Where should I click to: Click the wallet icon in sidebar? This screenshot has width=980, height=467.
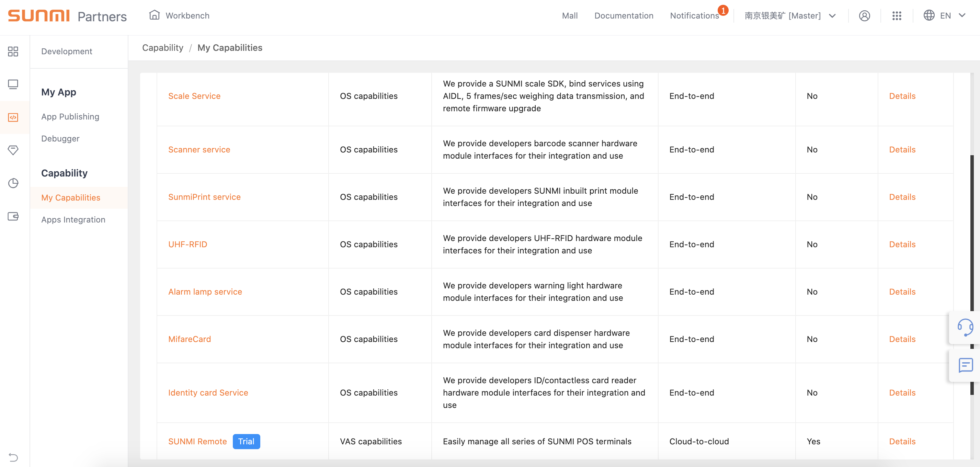click(x=13, y=216)
